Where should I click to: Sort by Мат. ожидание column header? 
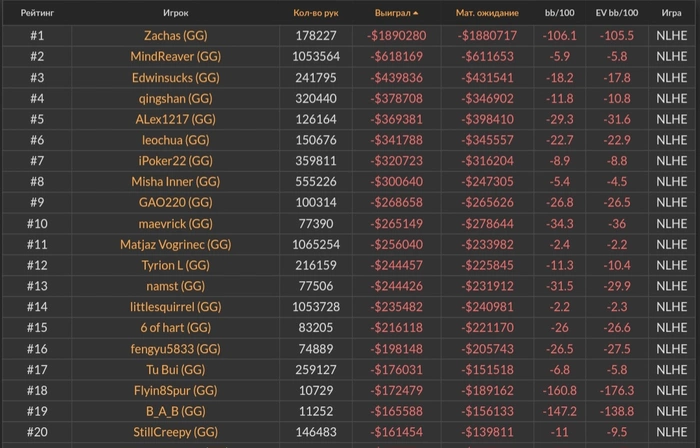point(487,14)
